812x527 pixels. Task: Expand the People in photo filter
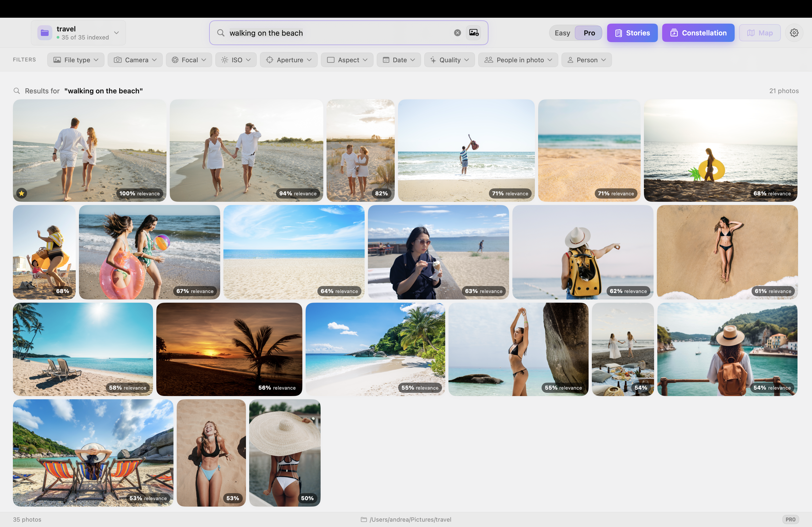[518, 60]
